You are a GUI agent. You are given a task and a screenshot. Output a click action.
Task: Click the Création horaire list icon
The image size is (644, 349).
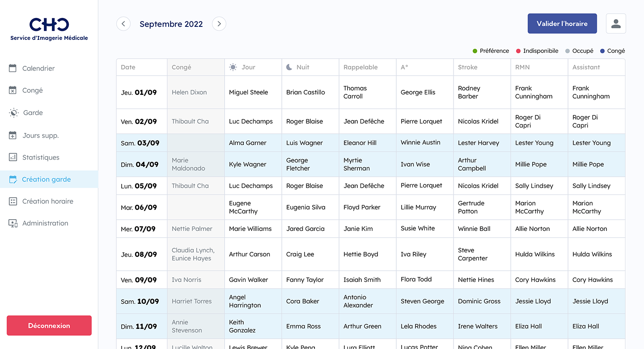point(13,201)
